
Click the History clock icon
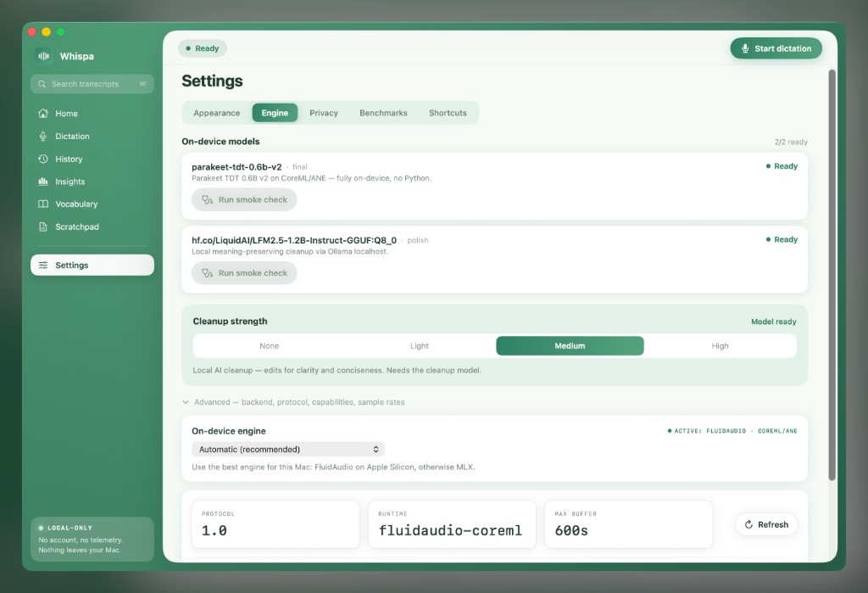pyautogui.click(x=43, y=159)
